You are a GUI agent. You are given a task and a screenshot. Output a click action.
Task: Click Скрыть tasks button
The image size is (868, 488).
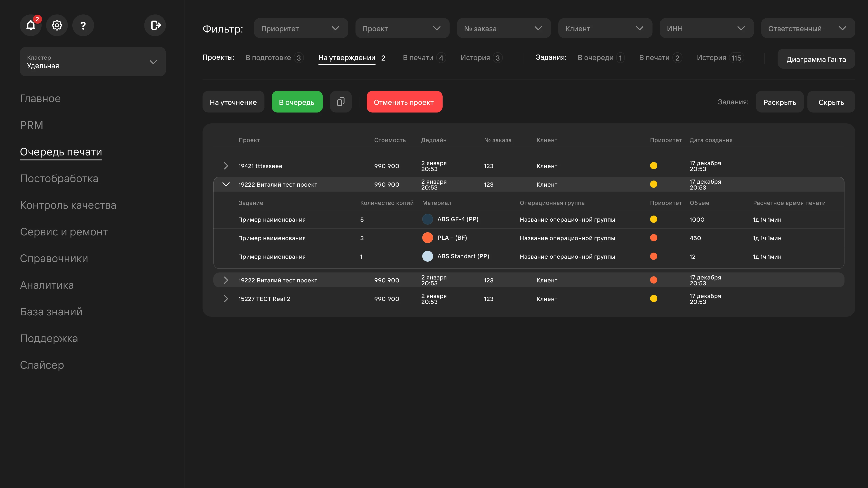[831, 102]
